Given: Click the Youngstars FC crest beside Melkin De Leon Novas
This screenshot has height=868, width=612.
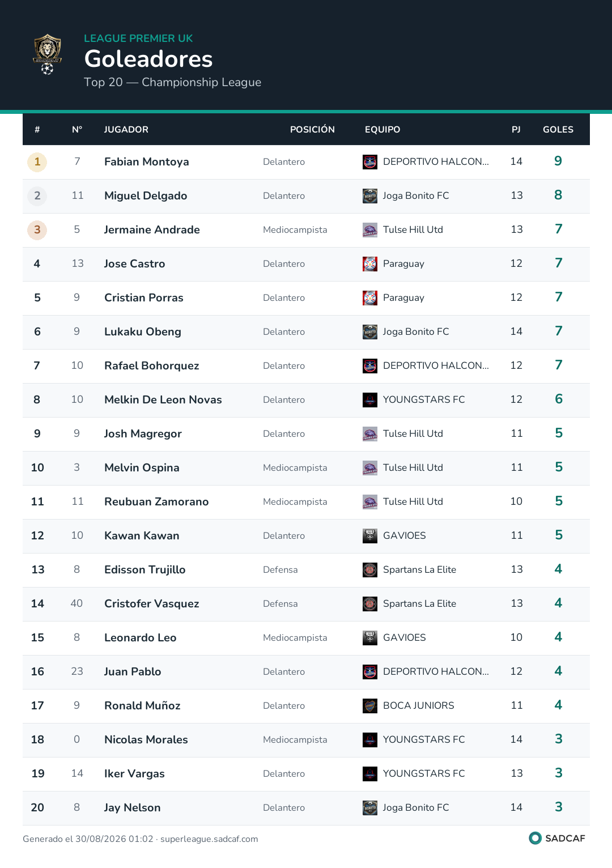Looking at the screenshot, I should 370,400.
